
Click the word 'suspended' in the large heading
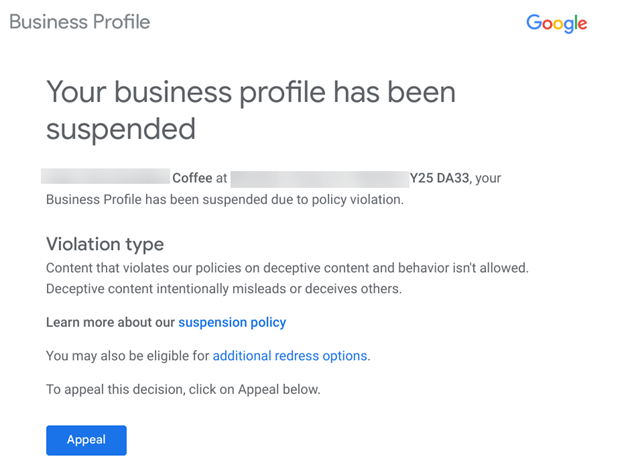coord(120,129)
